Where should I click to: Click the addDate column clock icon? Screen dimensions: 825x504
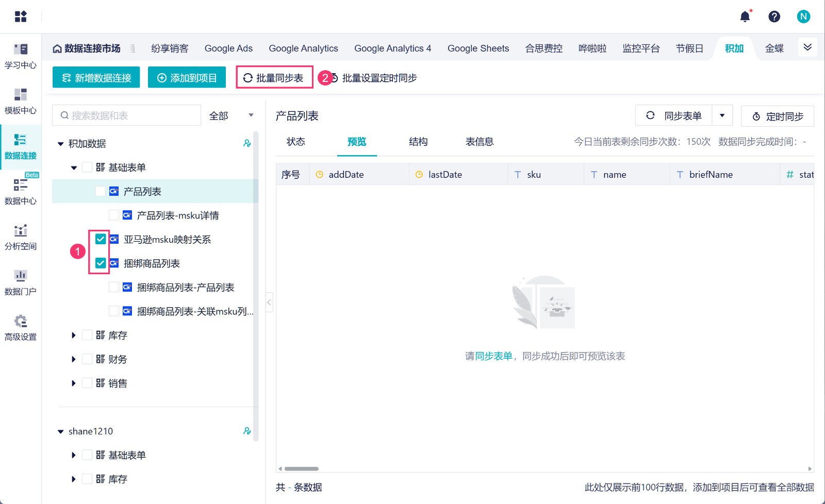click(x=319, y=174)
